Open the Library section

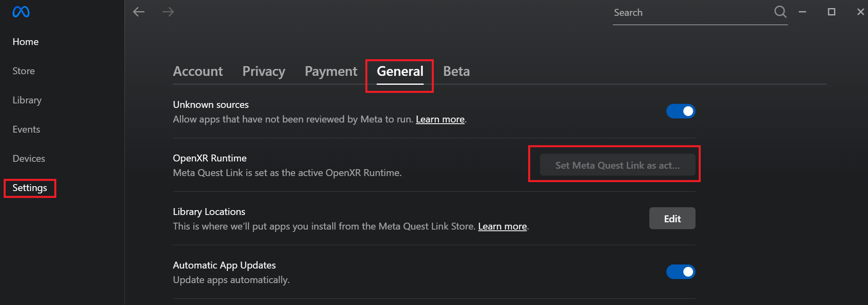[x=27, y=100]
